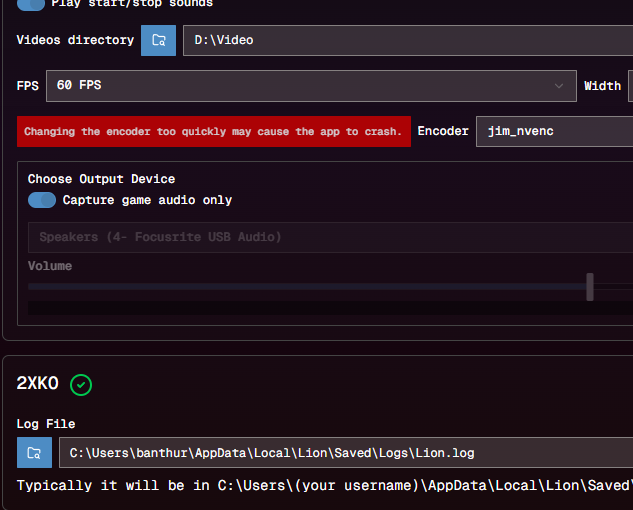Click the Videos directory folder browse icon
This screenshot has width=633, height=510.
coord(158,40)
